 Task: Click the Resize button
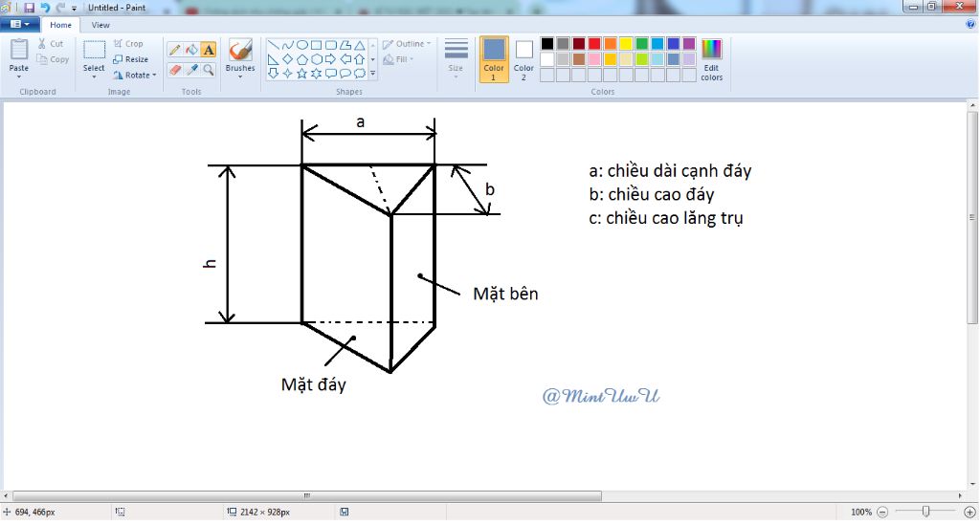pos(131,59)
